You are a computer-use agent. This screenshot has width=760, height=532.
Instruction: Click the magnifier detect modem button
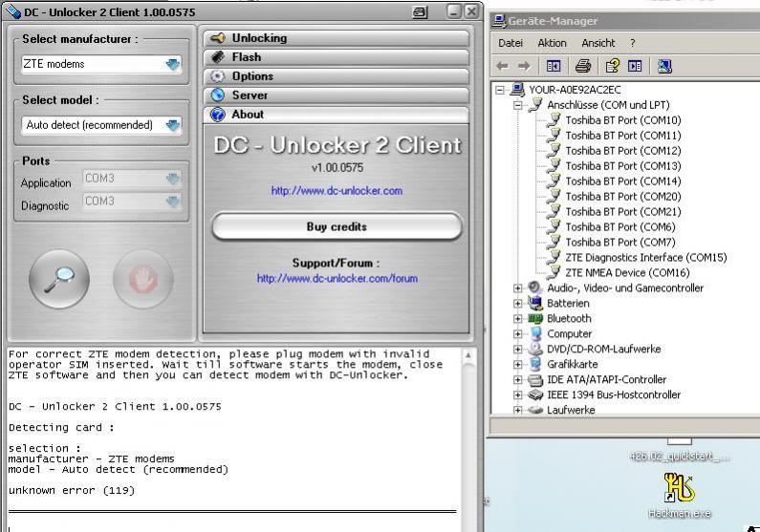59,279
